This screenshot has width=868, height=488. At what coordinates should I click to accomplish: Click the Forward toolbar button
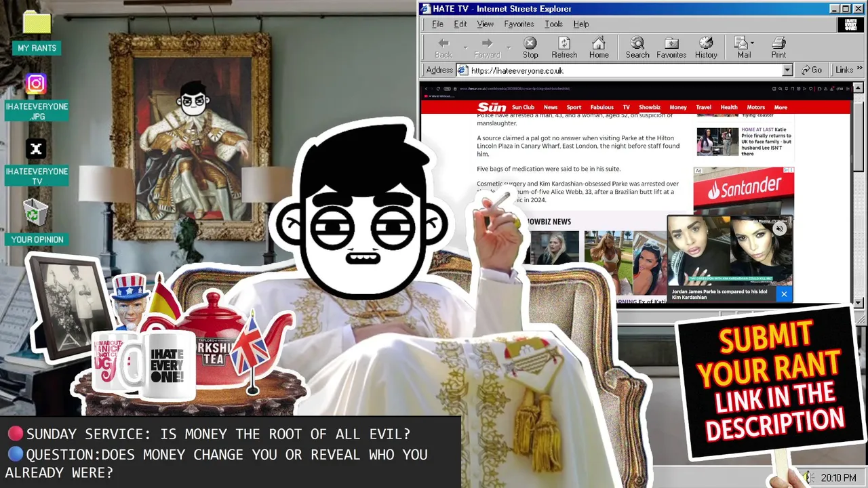(487, 47)
